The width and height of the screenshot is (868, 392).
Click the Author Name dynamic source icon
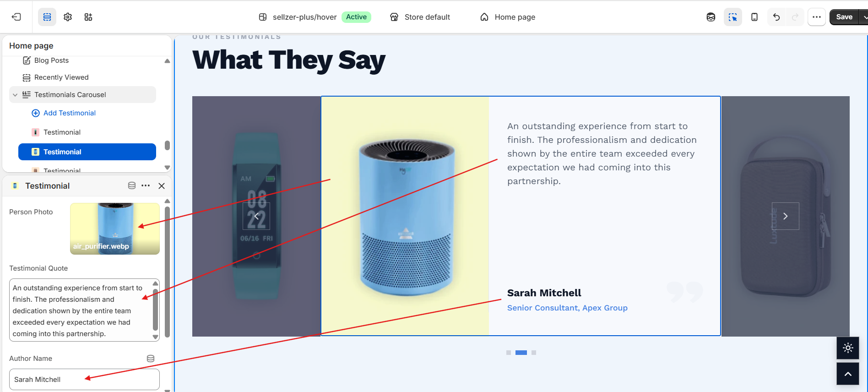(151, 359)
